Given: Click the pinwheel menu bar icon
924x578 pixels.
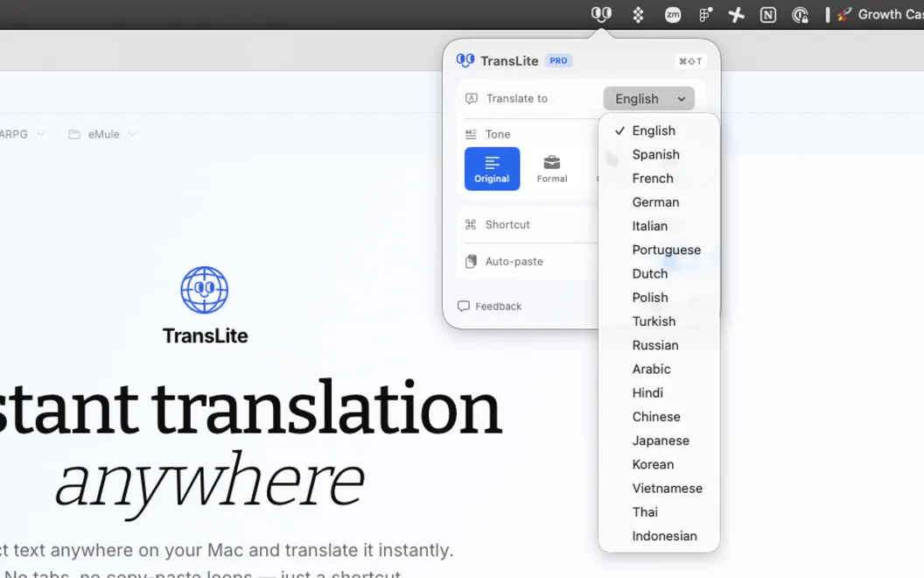Looking at the screenshot, I should [x=736, y=15].
